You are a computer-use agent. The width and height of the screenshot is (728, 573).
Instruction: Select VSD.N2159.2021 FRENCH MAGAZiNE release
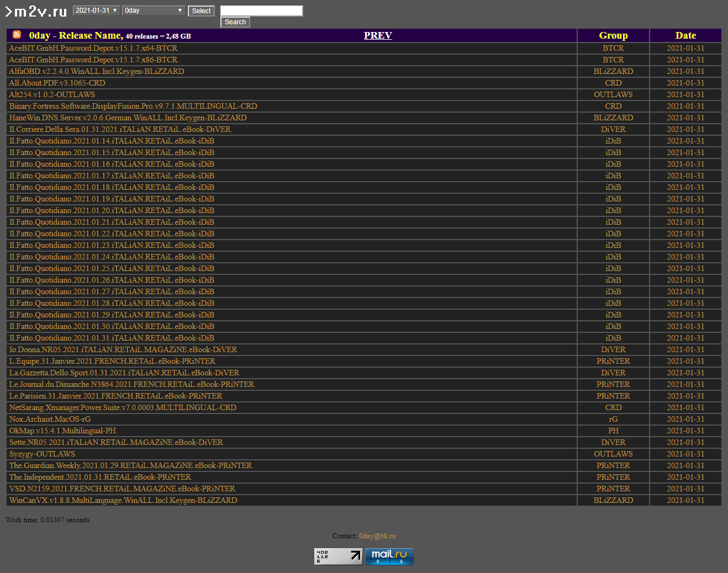point(122,489)
